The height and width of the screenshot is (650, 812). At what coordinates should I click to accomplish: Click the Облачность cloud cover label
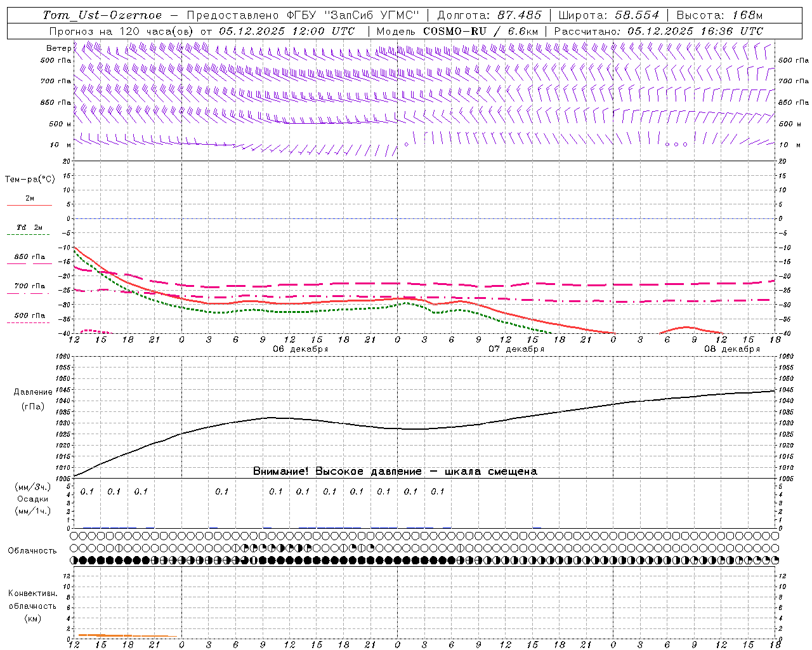tap(32, 551)
